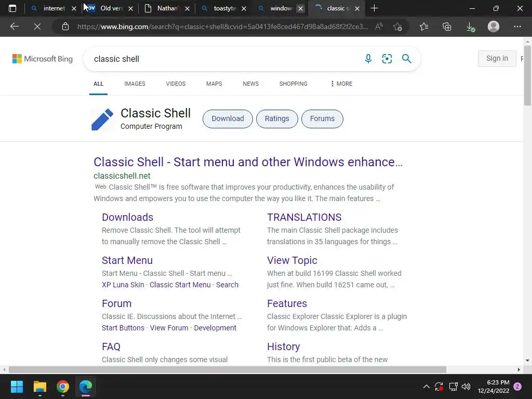Open the 'Classic Shell - Start menu' result title
Image resolution: width=532 pixels, height=399 pixels.
(x=248, y=162)
